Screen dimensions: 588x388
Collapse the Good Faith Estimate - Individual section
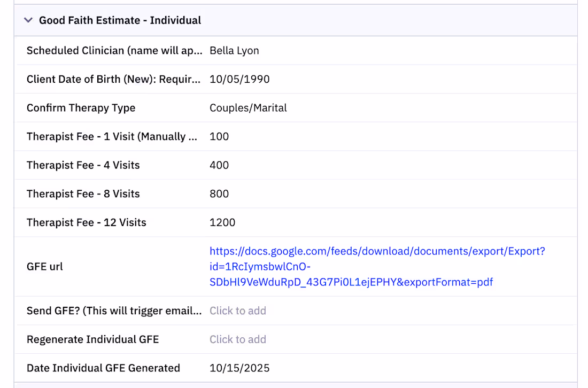click(28, 20)
